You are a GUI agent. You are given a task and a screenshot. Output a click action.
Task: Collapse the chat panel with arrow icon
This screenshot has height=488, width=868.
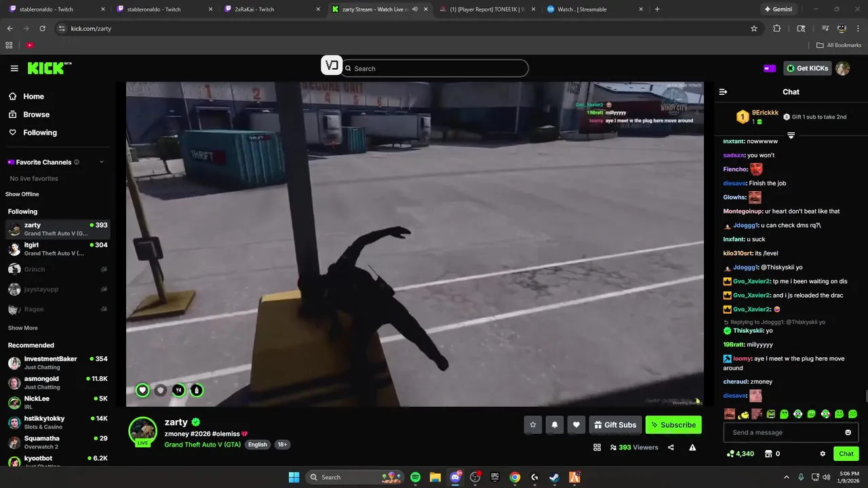pos(723,91)
